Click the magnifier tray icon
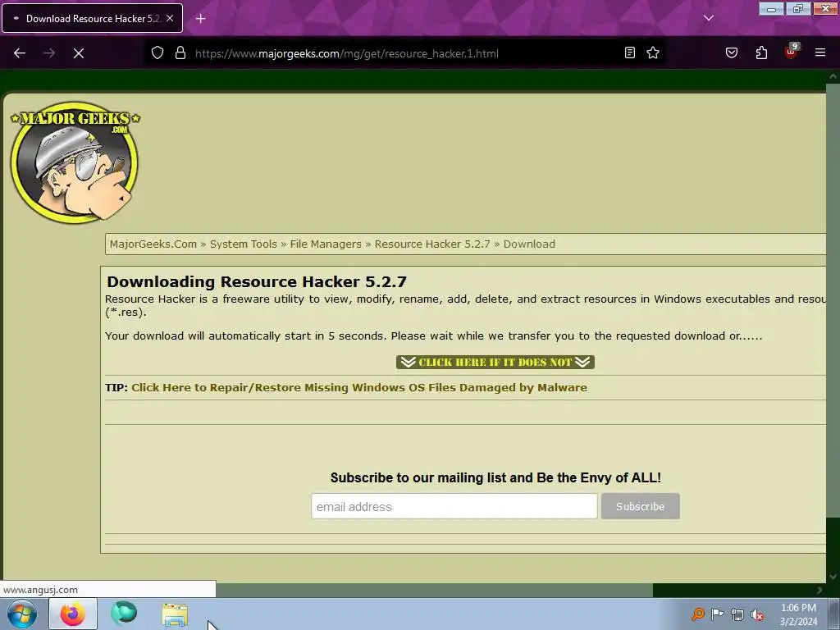 (697, 614)
